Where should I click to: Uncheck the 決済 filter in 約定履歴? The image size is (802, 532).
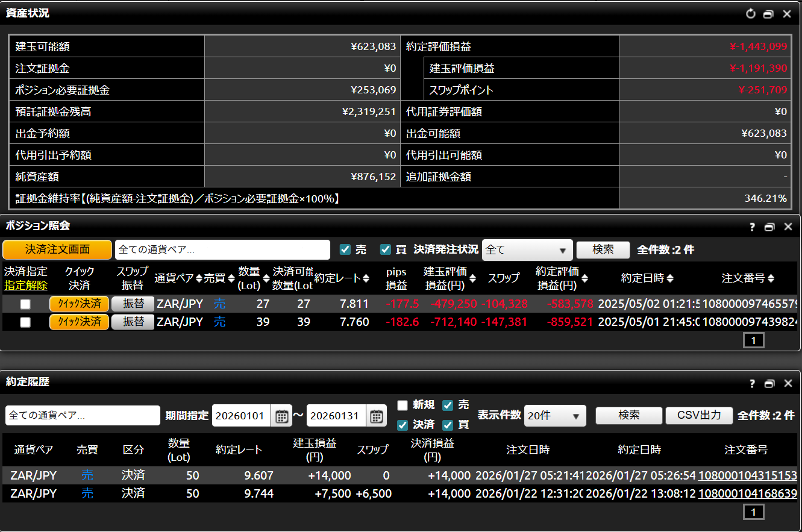click(x=403, y=425)
